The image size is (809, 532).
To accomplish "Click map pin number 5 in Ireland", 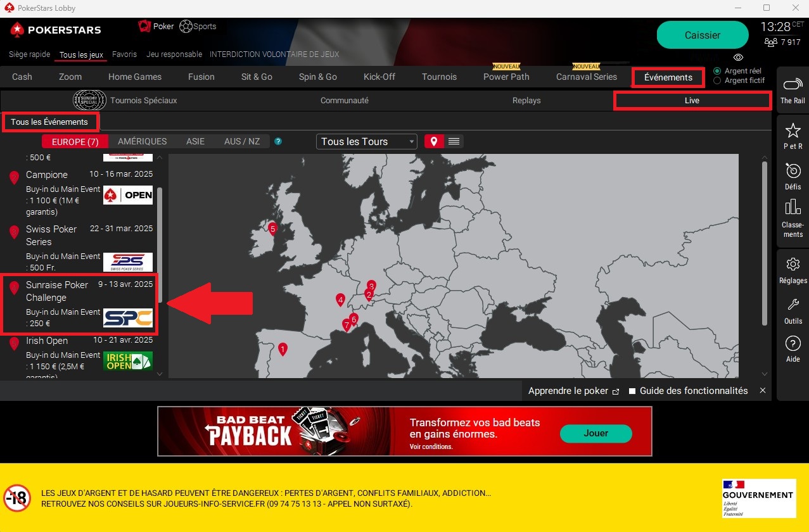I will pos(272,229).
